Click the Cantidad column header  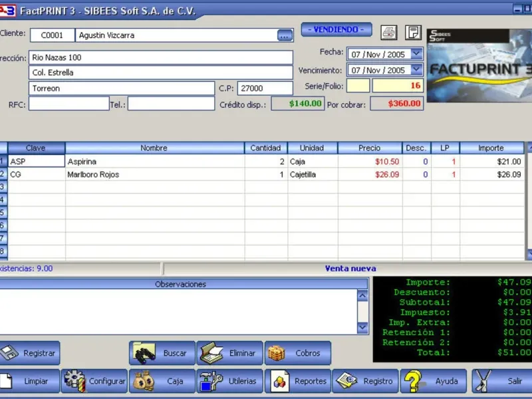pyautogui.click(x=266, y=148)
